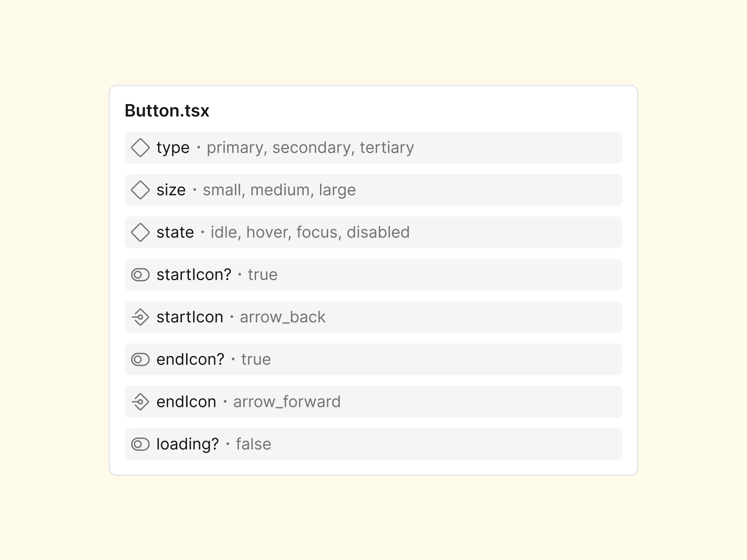Click the state variant diamond icon
This screenshot has height=560, width=747.
(140, 232)
